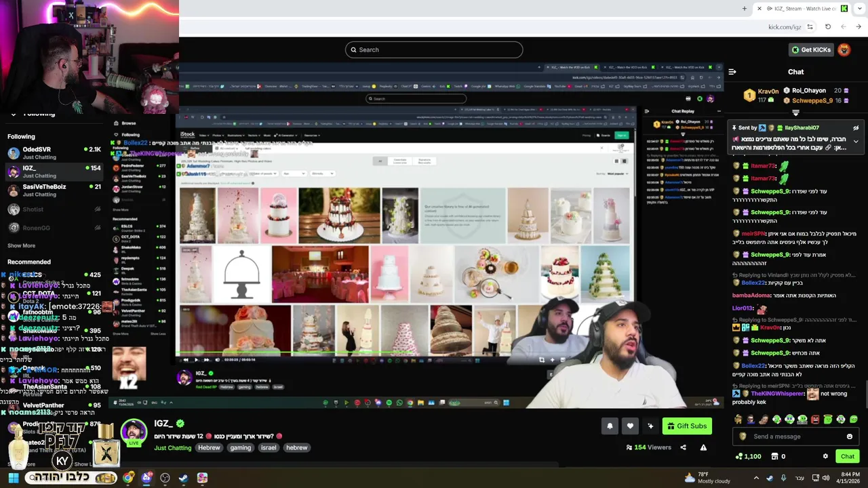This screenshot has height=488, width=868.
Task: Open the channel shop icon
Action: [774, 456]
